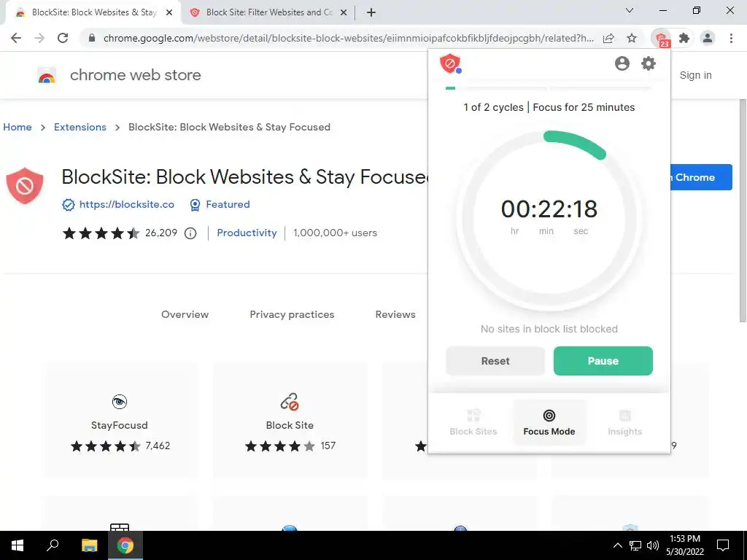Show hidden system tray icons
The image size is (747, 560).
pyautogui.click(x=617, y=545)
